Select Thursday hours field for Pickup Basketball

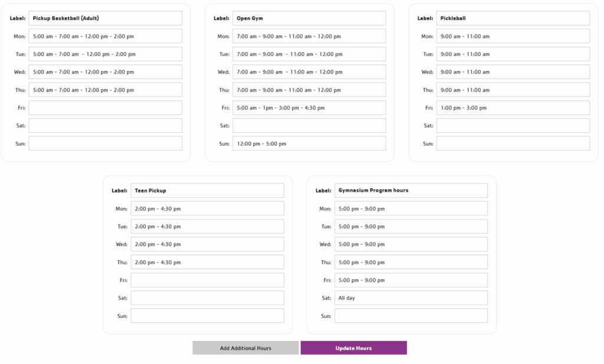106,90
